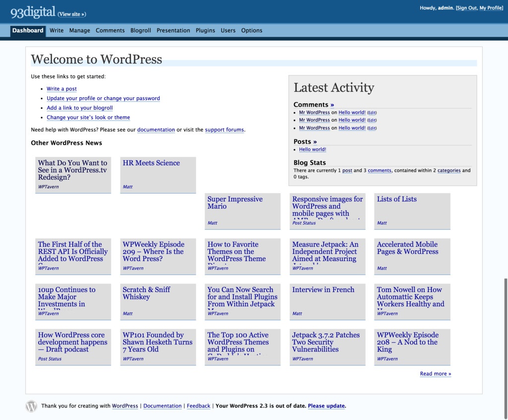The image size is (508, 420).
Task: Click the View site link
Action: pos(72,14)
